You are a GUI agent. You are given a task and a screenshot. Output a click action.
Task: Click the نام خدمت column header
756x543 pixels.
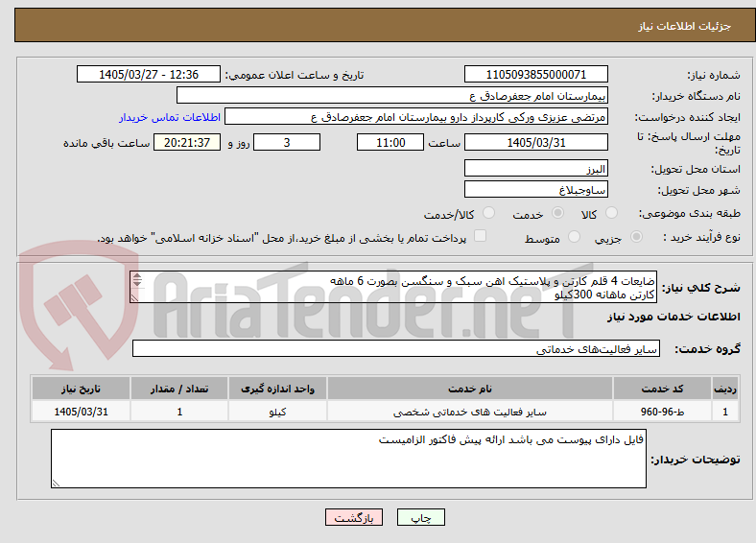[x=469, y=389]
